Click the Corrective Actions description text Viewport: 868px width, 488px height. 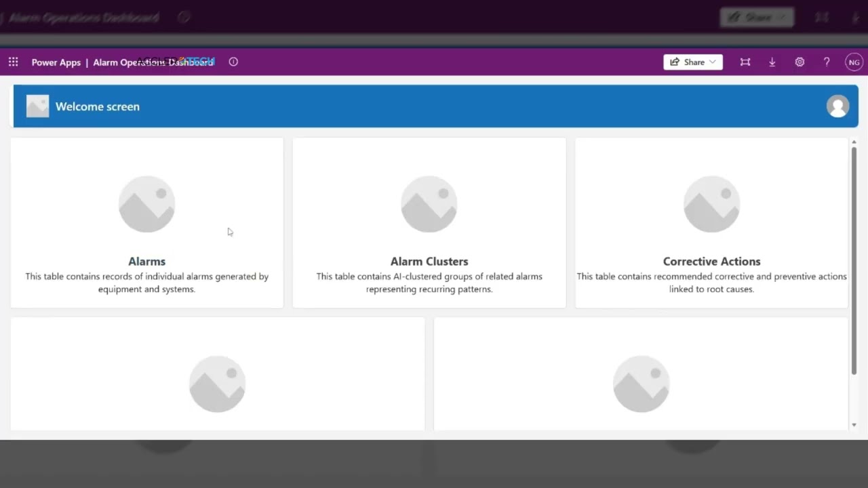point(711,283)
